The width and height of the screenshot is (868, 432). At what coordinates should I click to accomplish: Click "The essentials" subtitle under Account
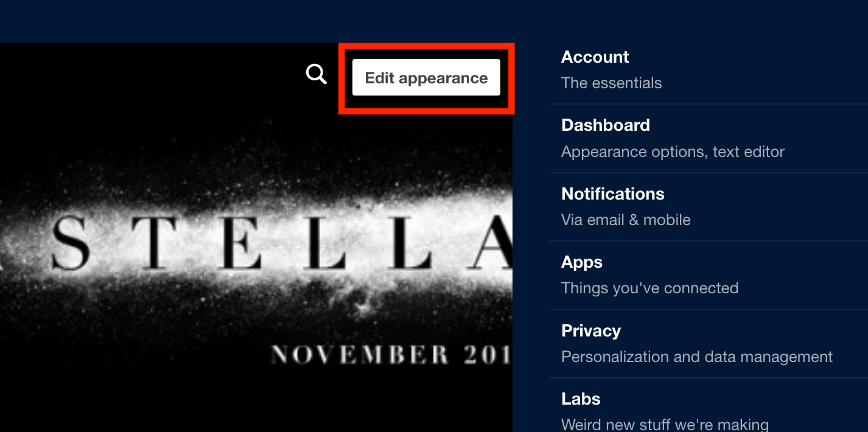[x=611, y=83]
